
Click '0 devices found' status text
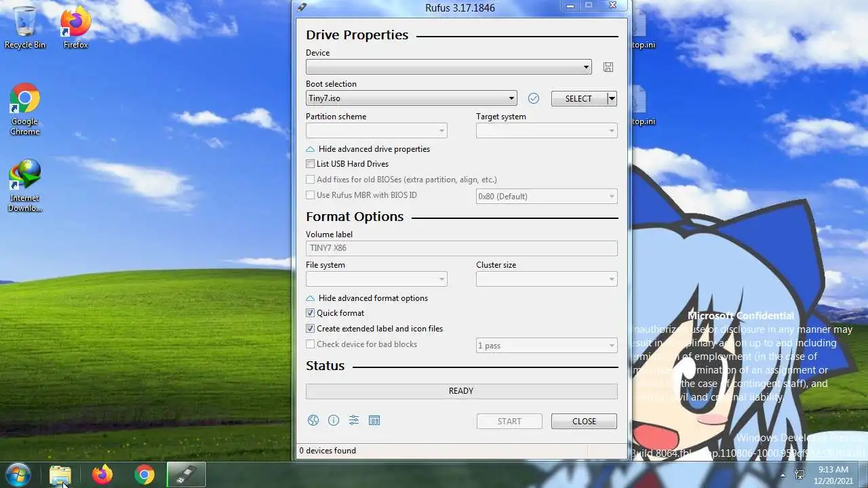point(328,451)
